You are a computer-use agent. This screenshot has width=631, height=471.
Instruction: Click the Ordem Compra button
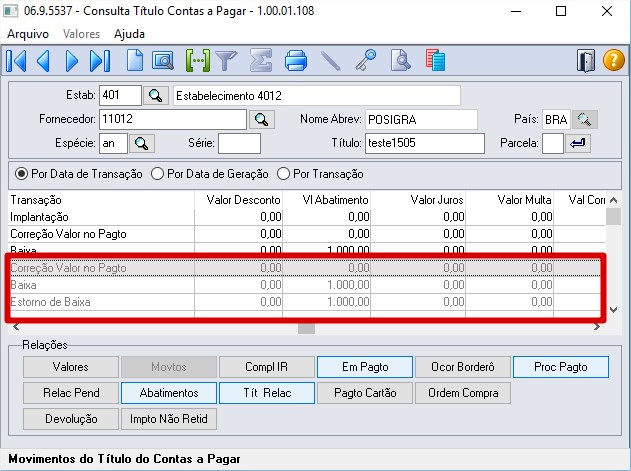463,393
